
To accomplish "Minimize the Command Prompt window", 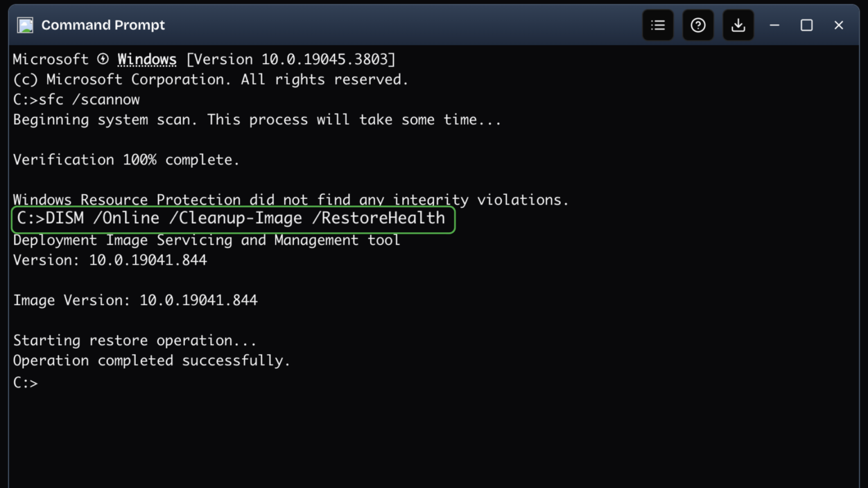I will coord(774,25).
